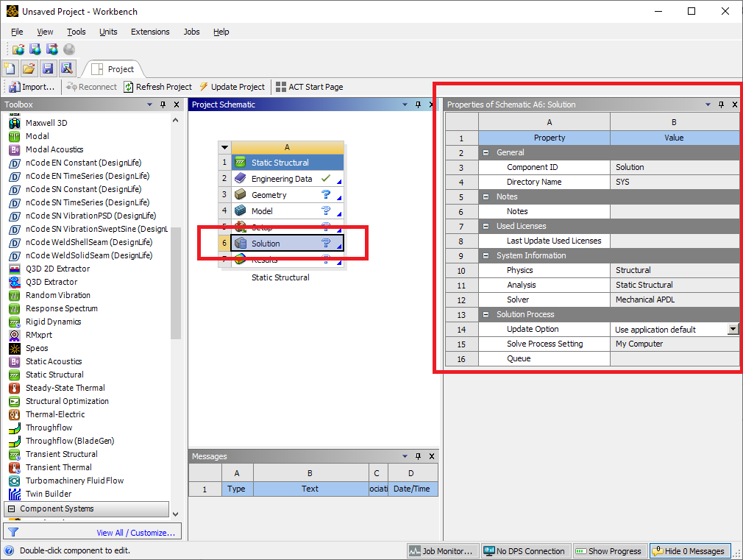Toggle Show Progress in status bar
Image resolution: width=743 pixels, height=560 pixels.
[x=610, y=550]
